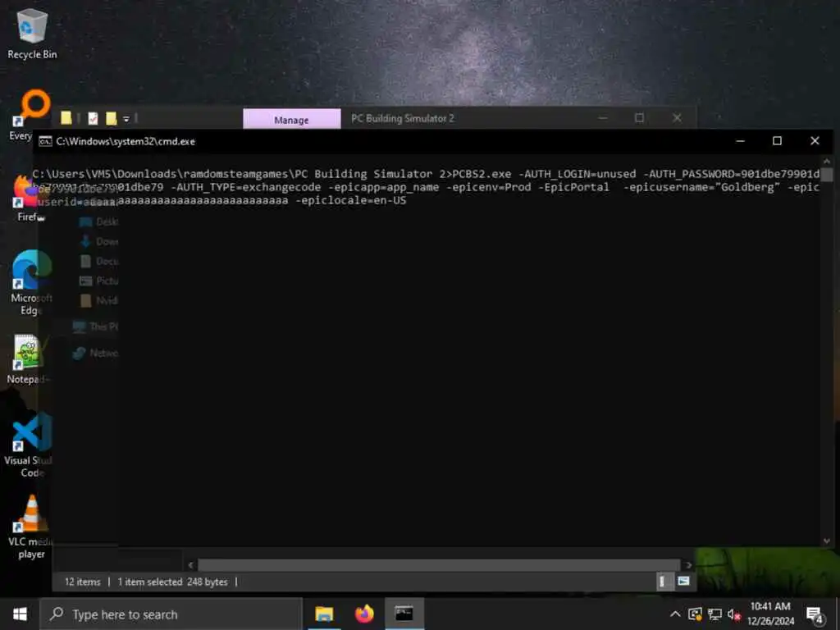840x630 pixels.
Task: Switch Explorer to large icons view
Action: click(683, 582)
